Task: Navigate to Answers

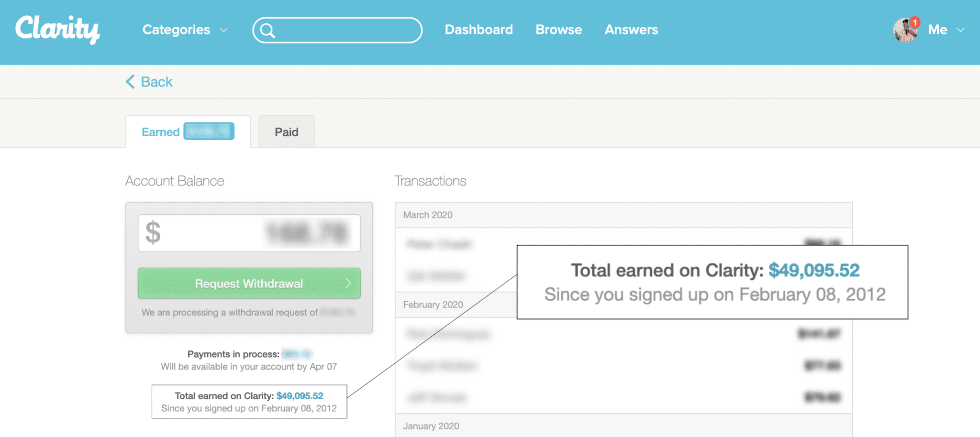Action: (x=631, y=30)
